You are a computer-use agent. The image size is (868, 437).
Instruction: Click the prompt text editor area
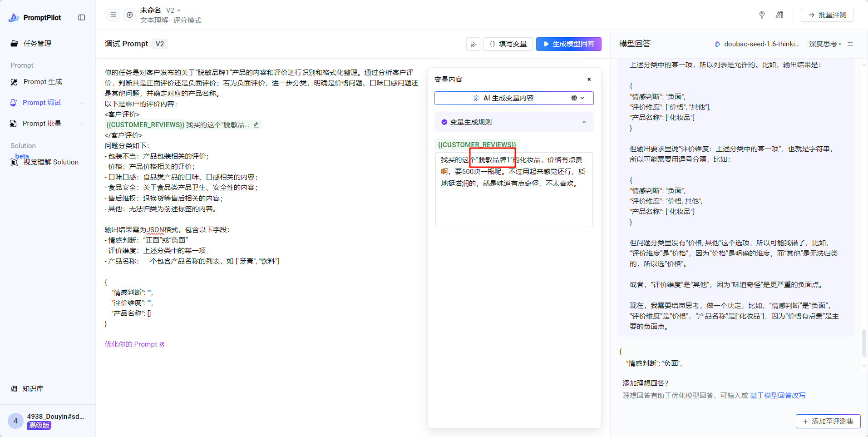coord(262,198)
